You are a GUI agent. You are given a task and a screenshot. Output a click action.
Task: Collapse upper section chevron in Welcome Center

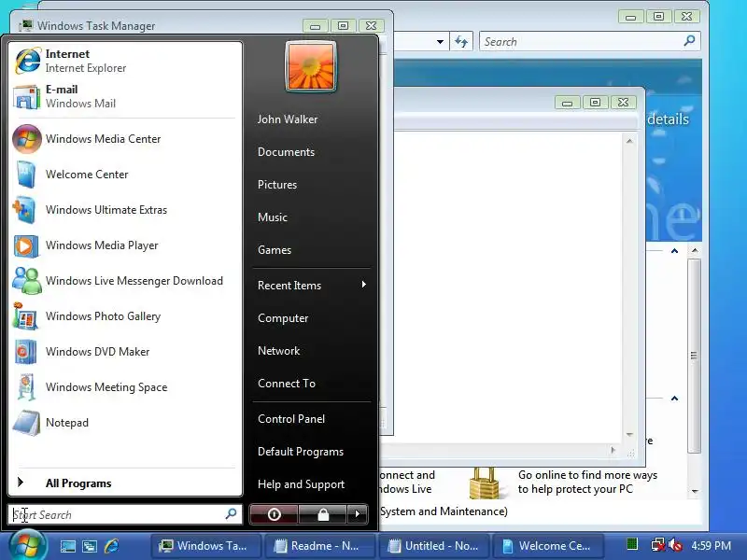click(x=674, y=251)
